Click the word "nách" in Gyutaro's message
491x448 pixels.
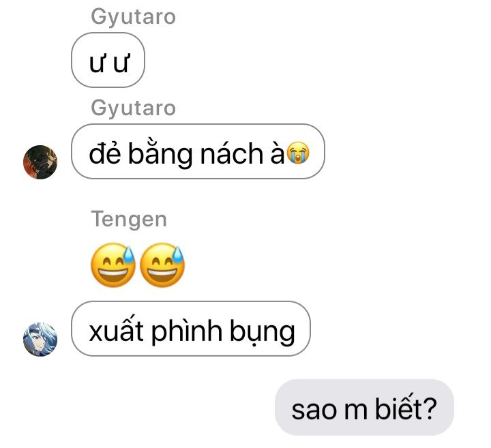point(232,153)
